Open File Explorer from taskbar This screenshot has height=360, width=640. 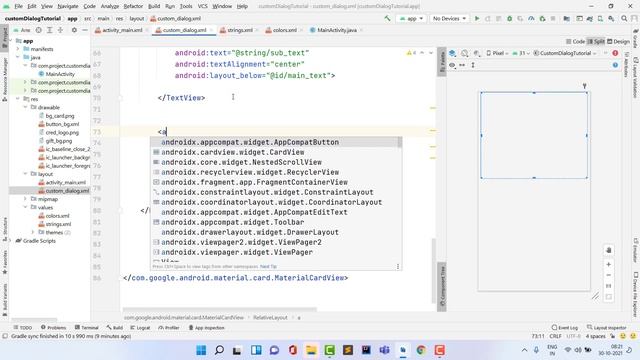point(311,350)
